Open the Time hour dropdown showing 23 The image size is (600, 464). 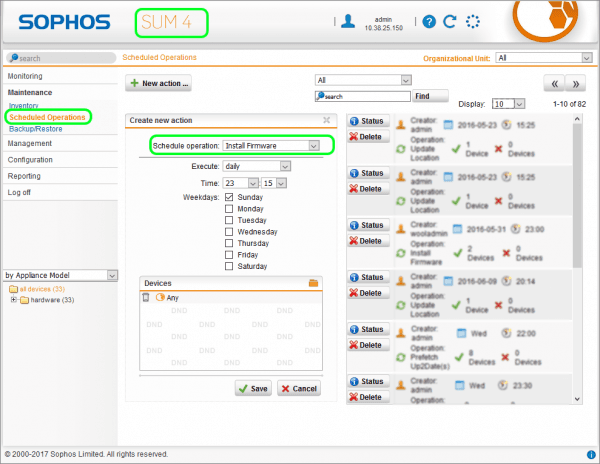[x=241, y=183]
